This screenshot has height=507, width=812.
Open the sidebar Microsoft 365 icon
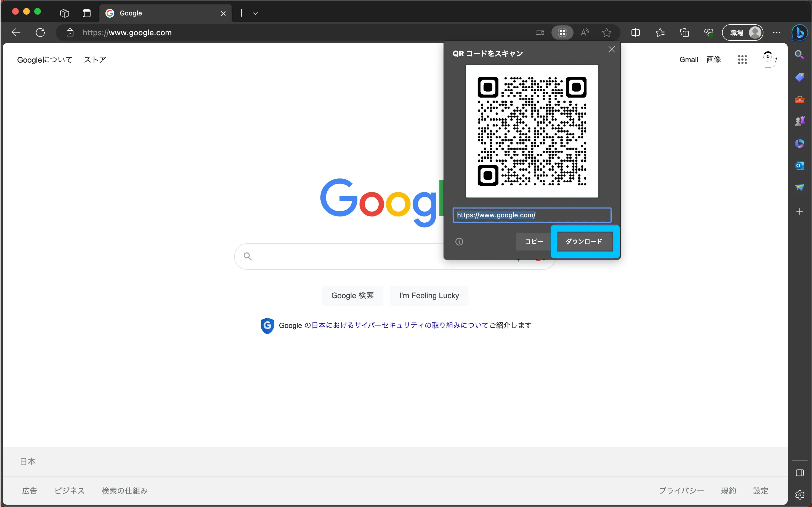[800, 143]
